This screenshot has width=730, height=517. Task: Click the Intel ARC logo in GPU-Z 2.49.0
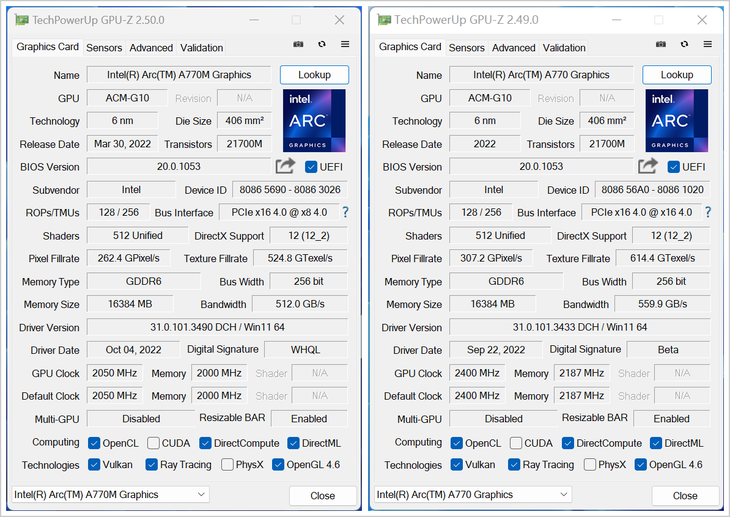[677, 121]
